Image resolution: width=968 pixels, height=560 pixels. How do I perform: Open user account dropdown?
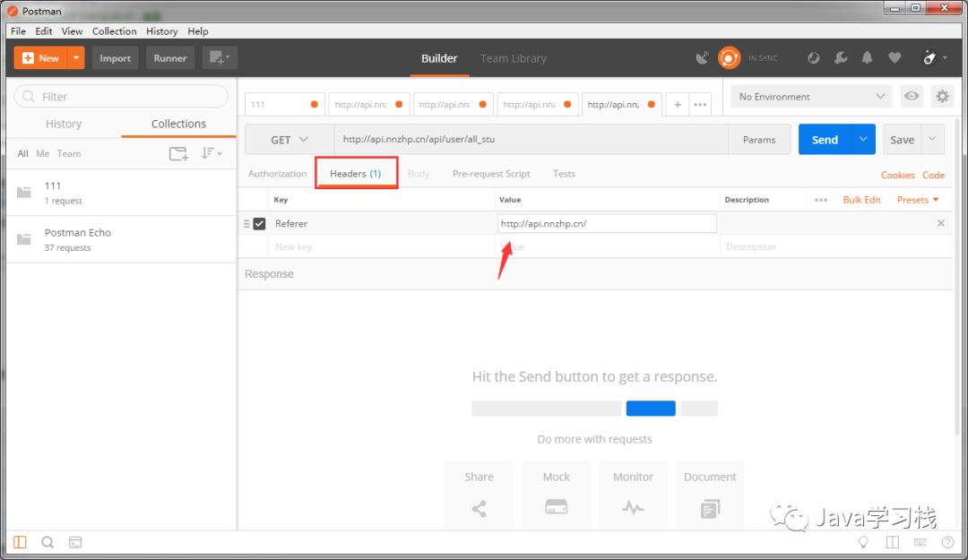pyautogui.click(x=934, y=58)
